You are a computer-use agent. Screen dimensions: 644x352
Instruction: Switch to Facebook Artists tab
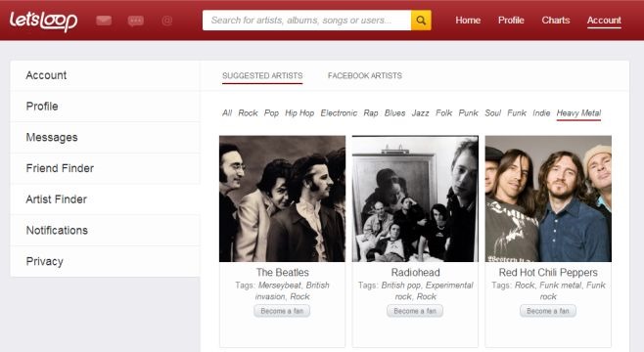(x=365, y=76)
